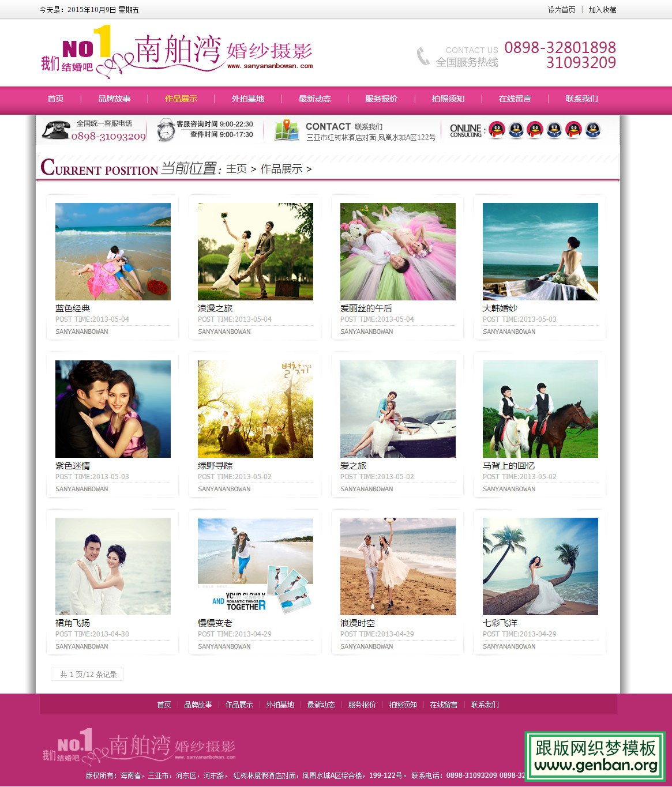Open the 蓝色经典 beach photo thumbnail
Image resolution: width=672 pixels, height=787 pixels.
coord(113,251)
